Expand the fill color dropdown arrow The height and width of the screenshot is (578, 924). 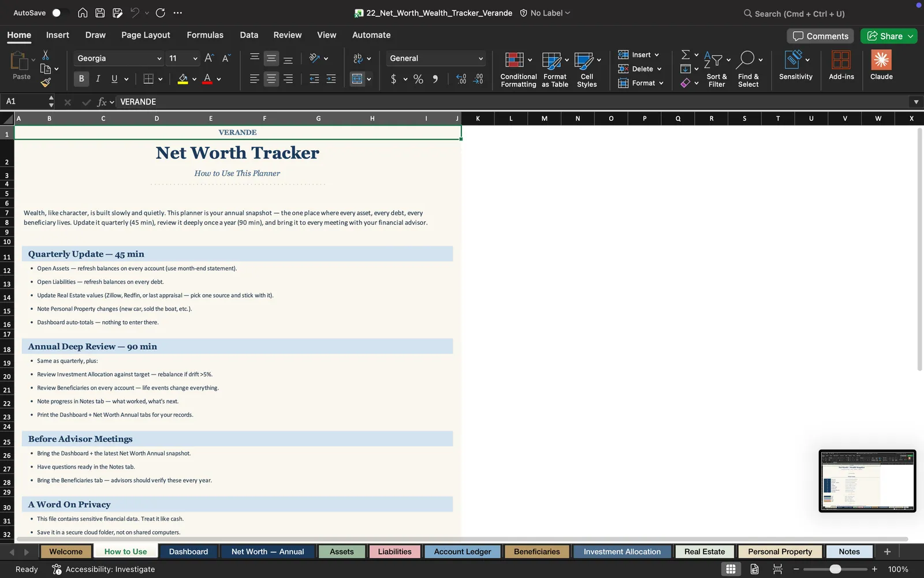click(x=195, y=79)
